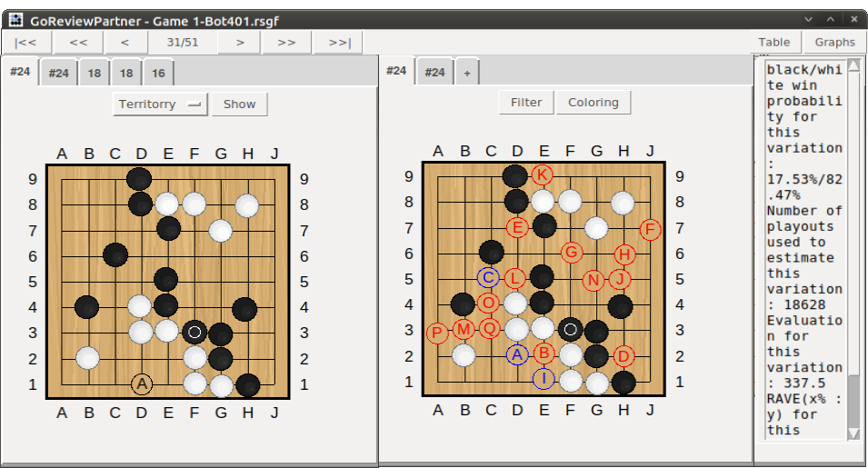Add a new tab with + button

pyautogui.click(x=468, y=73)
